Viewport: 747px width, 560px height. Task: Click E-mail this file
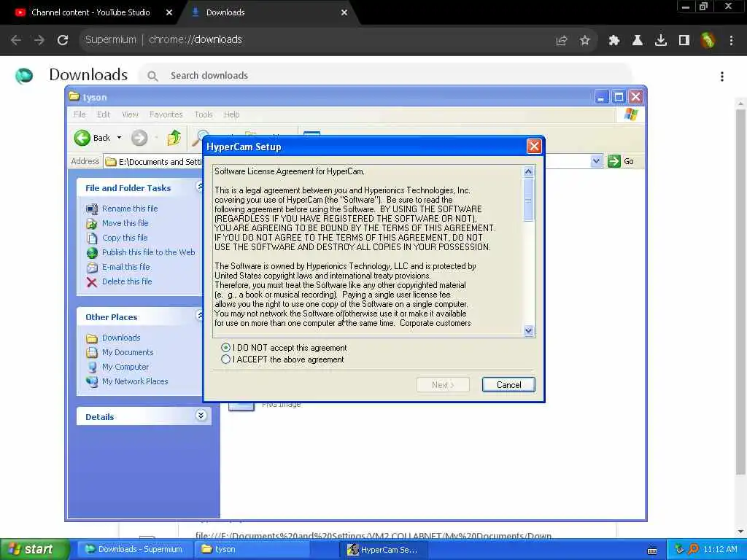(x=125, y=267)
